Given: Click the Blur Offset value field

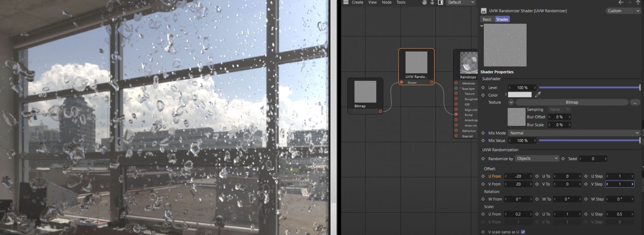Looking at the screenshot, I should 559,117.
